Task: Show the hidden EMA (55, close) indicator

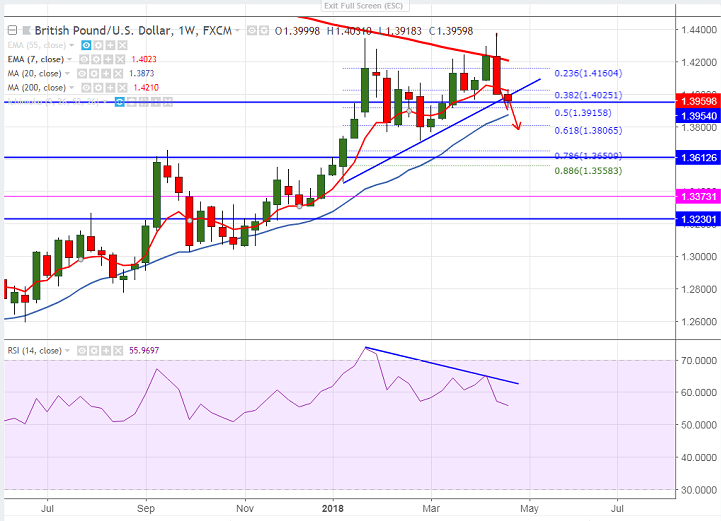Action: point(86,45)
